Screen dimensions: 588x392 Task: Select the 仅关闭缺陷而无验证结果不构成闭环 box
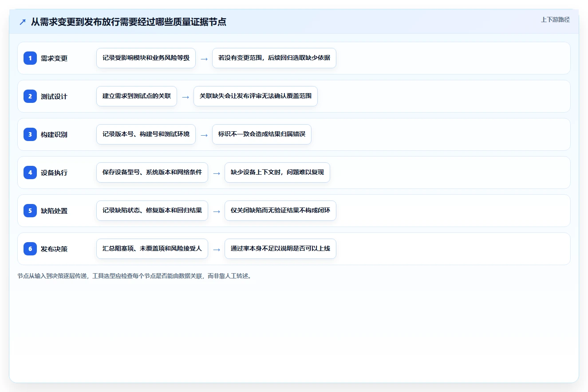280,211
